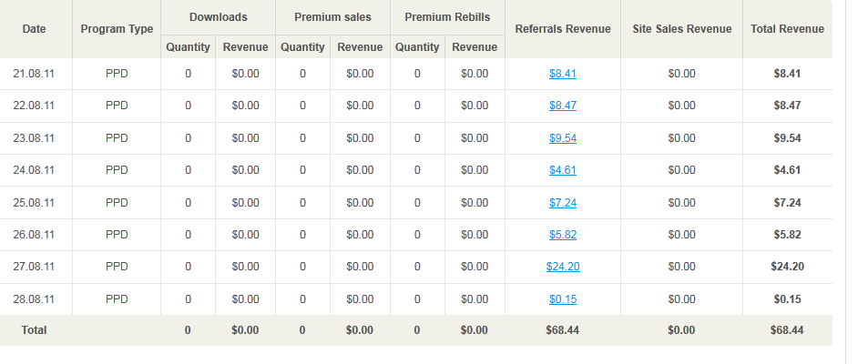Select the 21.08.11 date cell

35,74
